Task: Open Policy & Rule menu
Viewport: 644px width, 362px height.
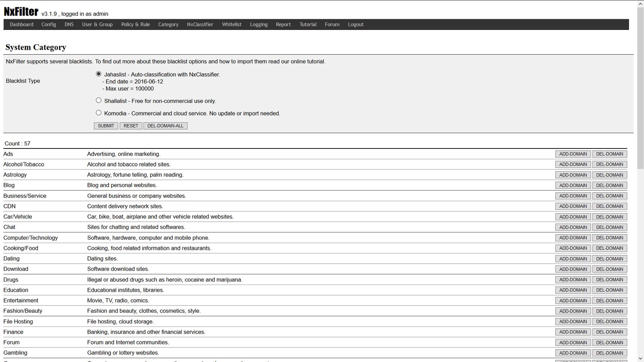Action: (x=136, y=24)
